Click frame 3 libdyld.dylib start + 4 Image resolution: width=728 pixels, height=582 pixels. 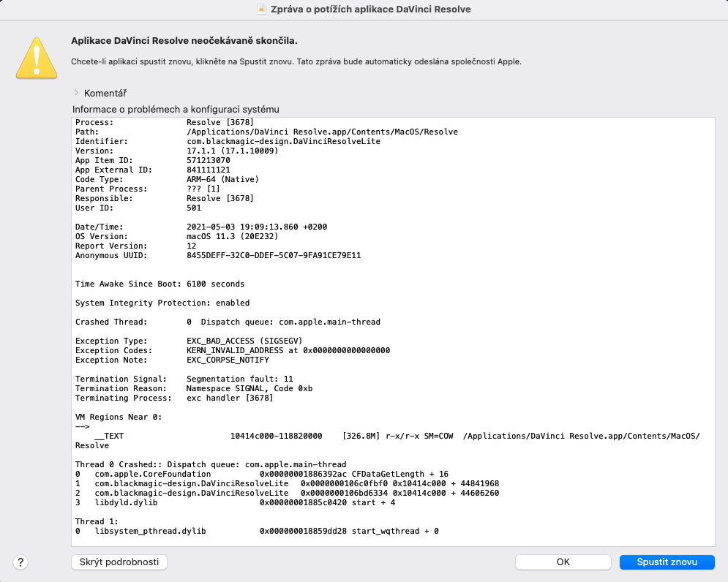[x=235, y=502]
